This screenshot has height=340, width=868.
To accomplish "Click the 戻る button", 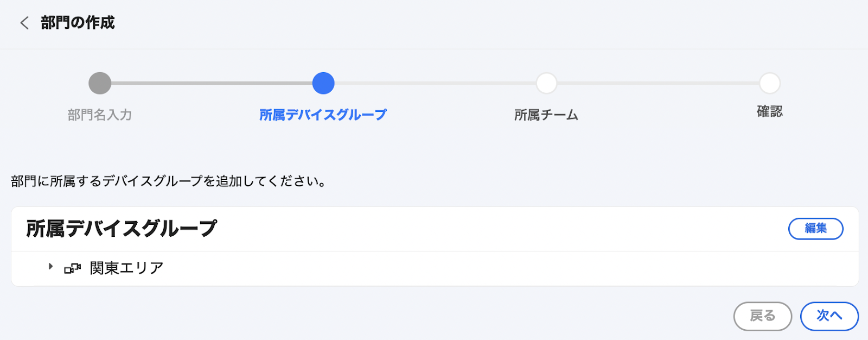I will tap(763, 316).
